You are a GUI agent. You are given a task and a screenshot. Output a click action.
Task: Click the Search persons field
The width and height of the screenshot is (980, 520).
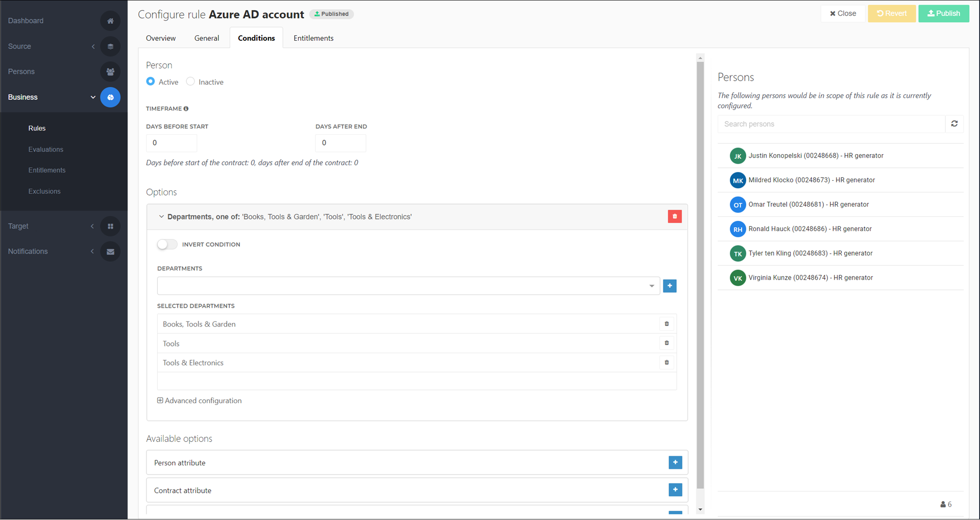click(x=831, y=124)
